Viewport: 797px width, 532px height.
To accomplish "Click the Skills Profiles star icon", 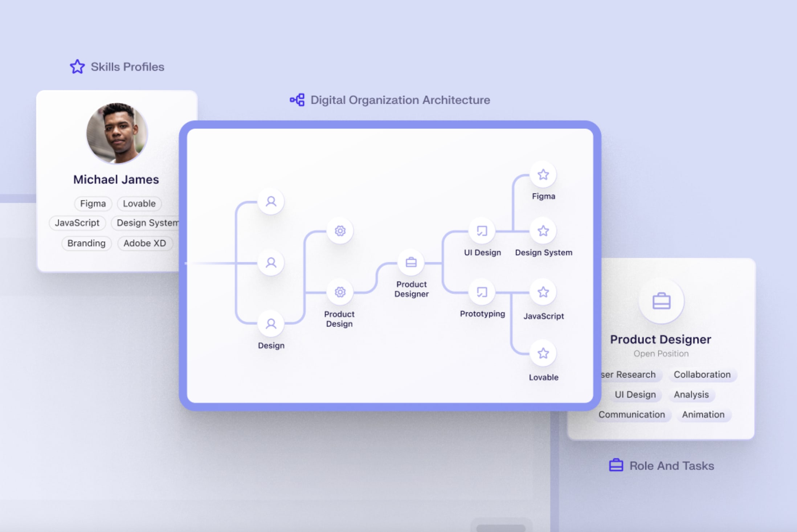I will click(77, 67).
